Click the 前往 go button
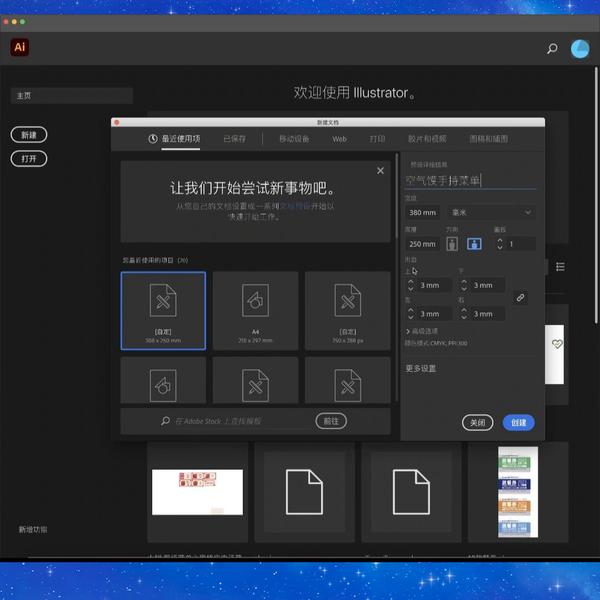The image size is (600, 600). 331,421
